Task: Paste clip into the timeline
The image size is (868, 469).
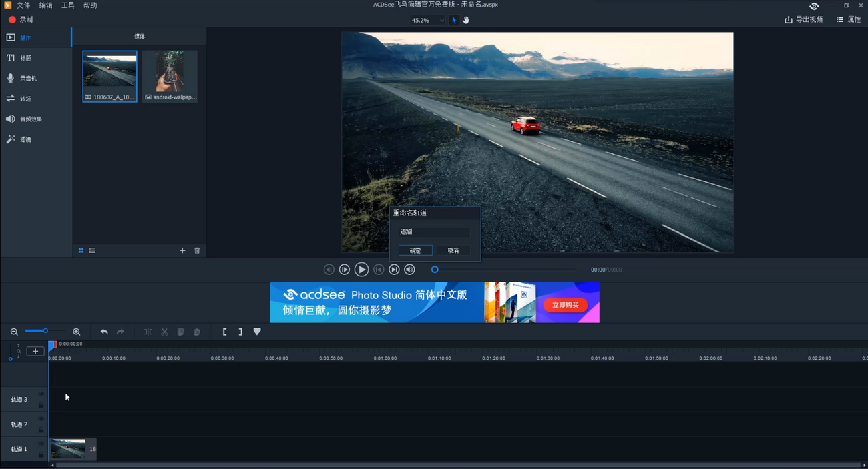Action: 197,332
